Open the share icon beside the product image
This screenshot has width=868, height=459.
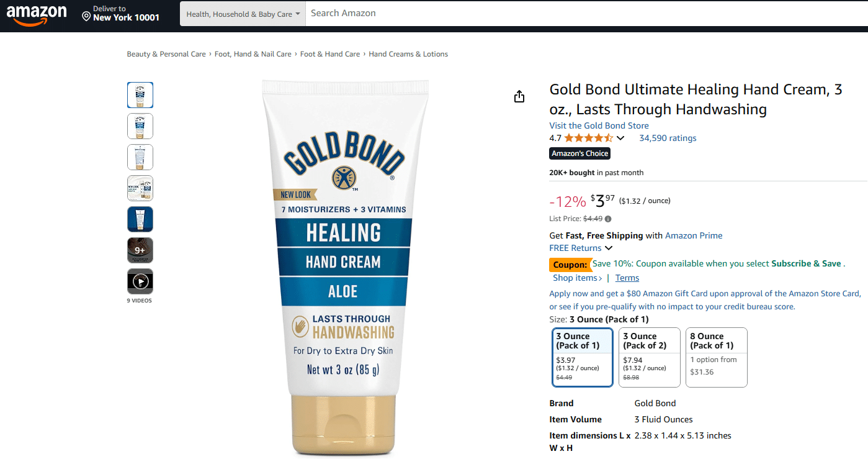coord(519,96)
